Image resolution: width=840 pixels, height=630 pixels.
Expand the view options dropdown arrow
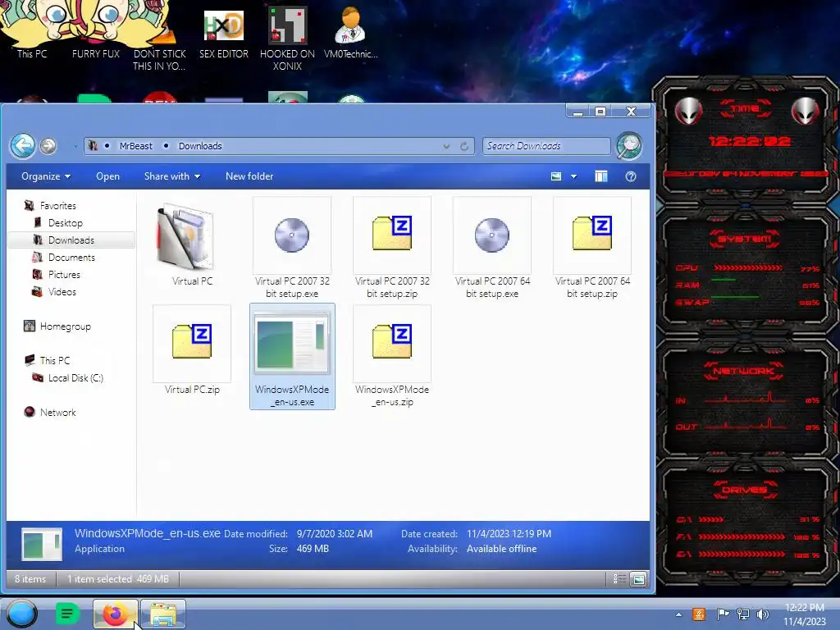(573, 176)
